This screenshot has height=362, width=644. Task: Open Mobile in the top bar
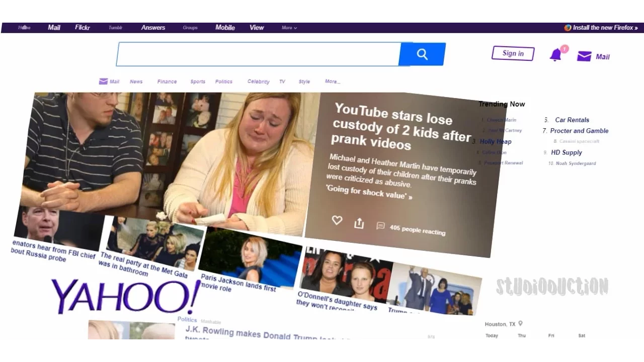tap(225, 28)
